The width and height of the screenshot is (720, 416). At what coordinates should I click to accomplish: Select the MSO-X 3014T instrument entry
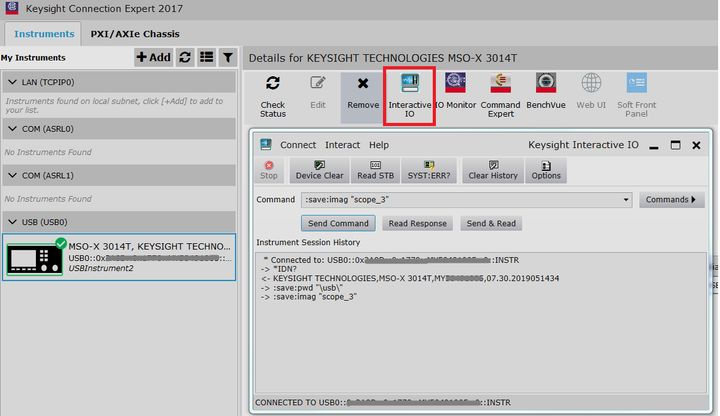coord(119,257)
